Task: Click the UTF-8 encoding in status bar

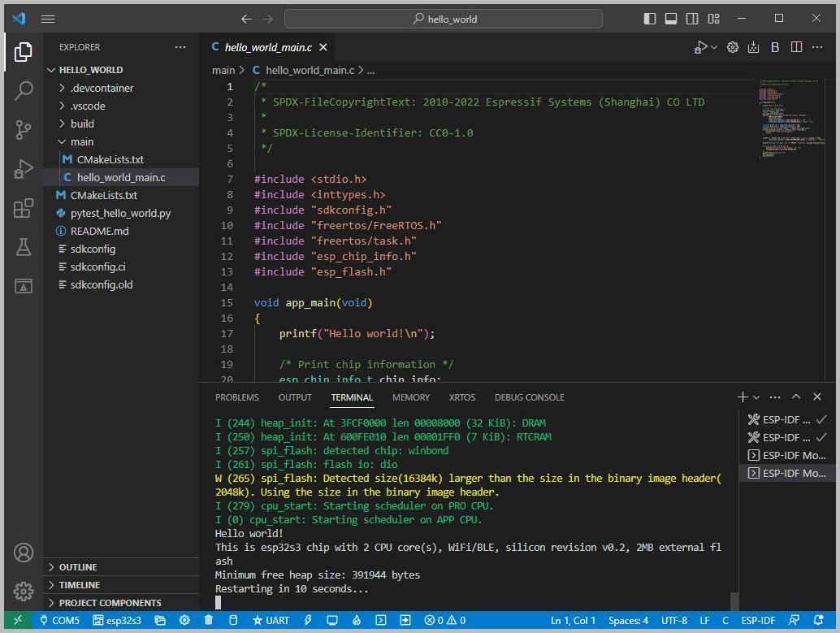Action: [673, 621]
